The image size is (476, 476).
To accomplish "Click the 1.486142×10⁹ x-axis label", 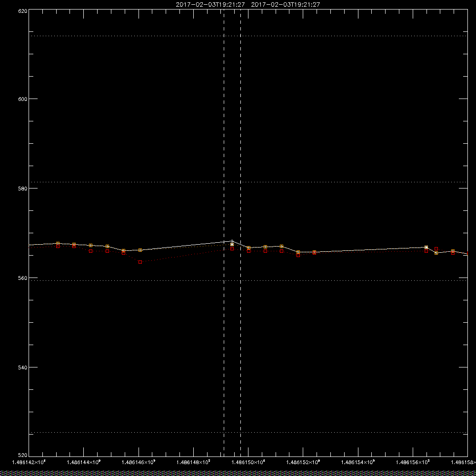I will 29,462.
